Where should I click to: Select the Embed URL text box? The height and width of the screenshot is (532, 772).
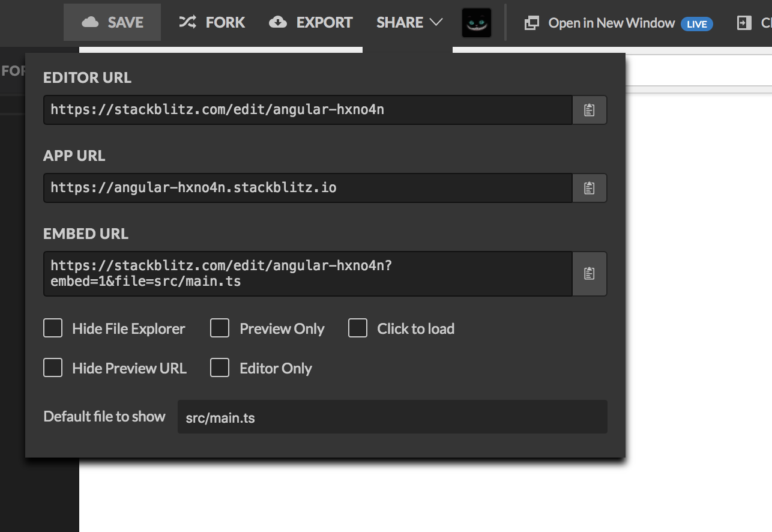click(308, 274)
